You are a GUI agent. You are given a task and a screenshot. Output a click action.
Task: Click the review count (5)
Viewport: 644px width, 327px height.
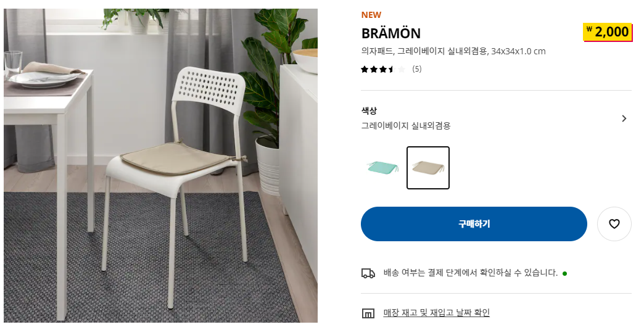tap(417, 69)
